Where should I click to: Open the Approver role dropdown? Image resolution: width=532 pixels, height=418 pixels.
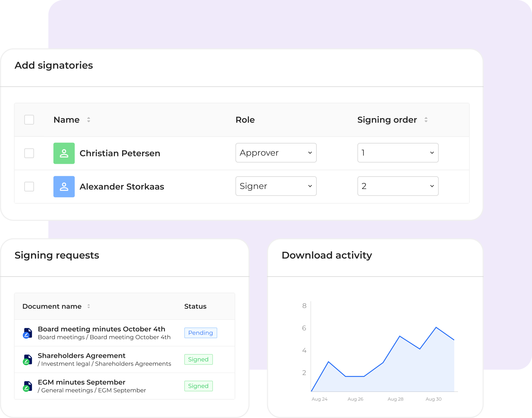276,153
